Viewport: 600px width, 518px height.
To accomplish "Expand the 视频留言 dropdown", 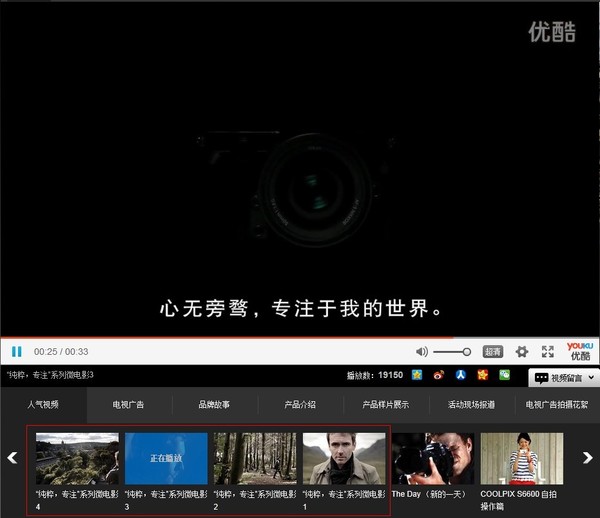I will (563, 378).
